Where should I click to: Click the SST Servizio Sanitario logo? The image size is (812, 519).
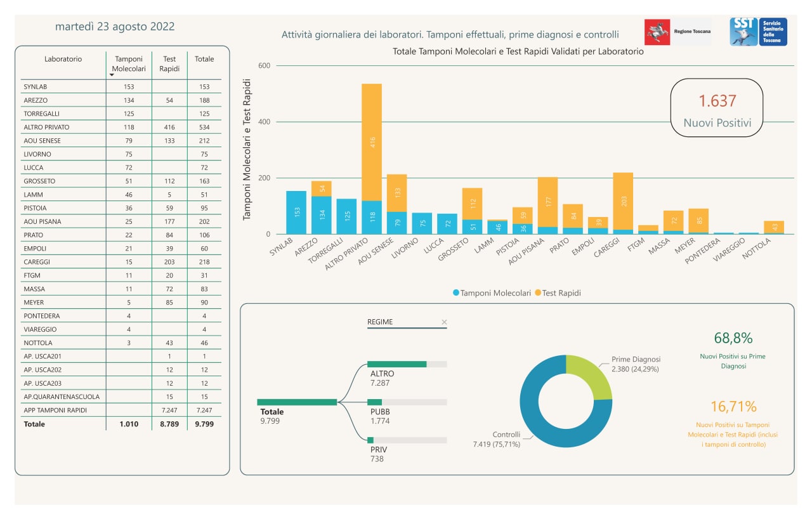(x=758, y=32)
